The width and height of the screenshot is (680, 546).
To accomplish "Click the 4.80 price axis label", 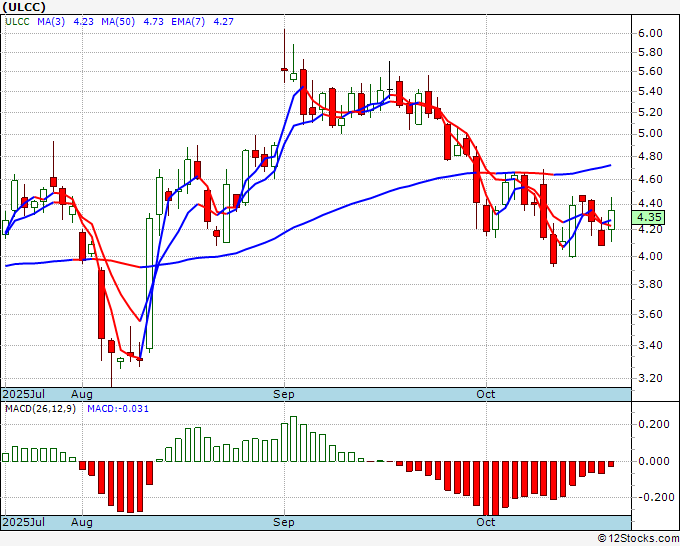I will (x=650, y=156).
